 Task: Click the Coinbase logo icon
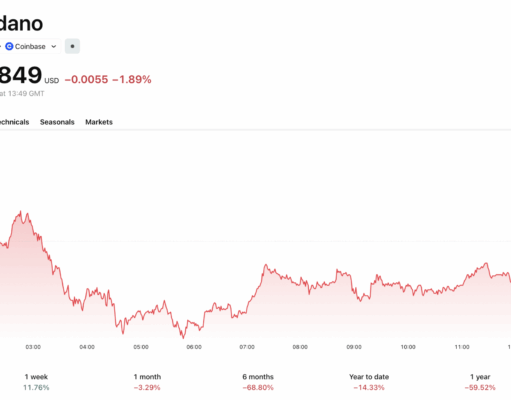click(x=9, y=46)
